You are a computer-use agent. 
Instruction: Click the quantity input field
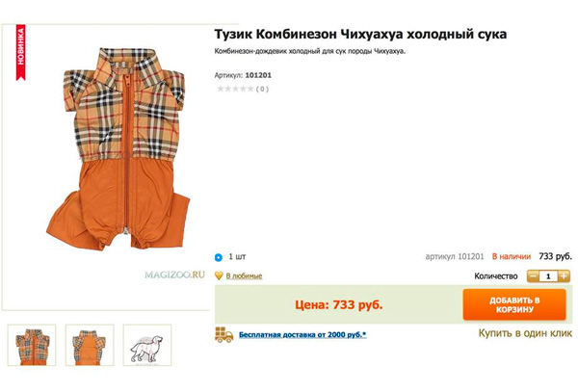[x=548, y=275]
